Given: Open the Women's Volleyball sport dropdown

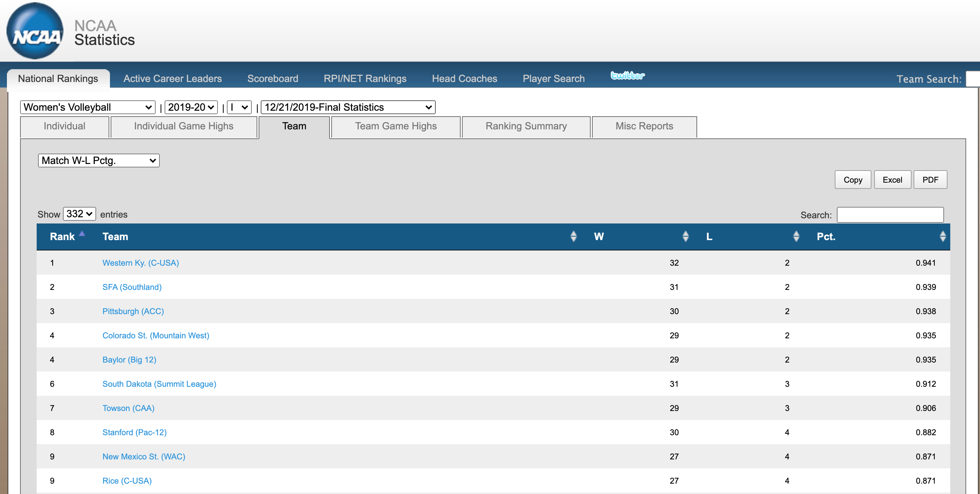Looking at the screenshot, I should (87, 107).
